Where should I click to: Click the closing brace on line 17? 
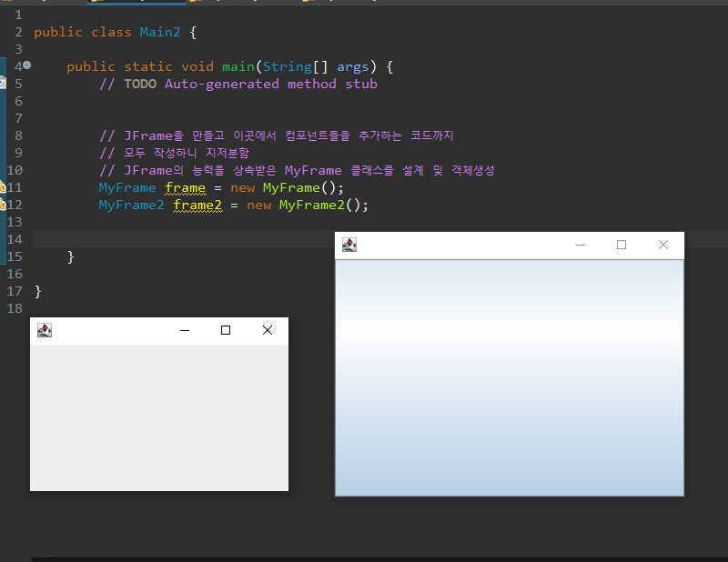click(x=38, y=291)
